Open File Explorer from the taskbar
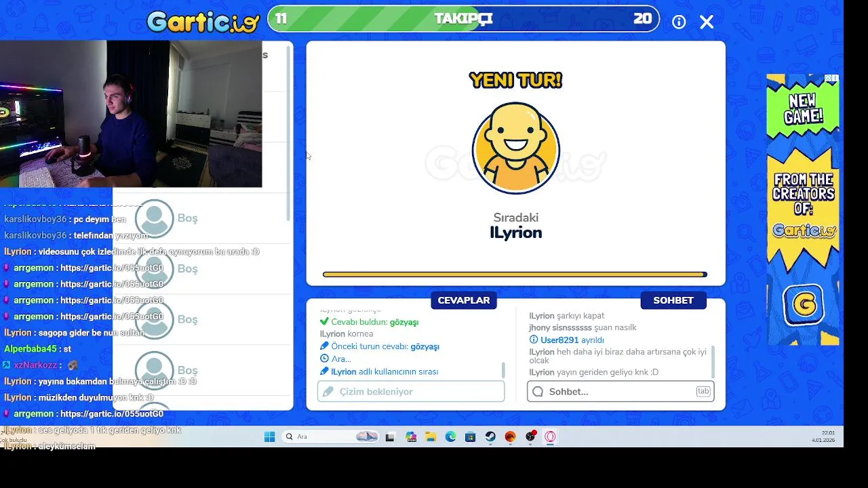This screenshot has width=868, height=488. click(x=431, y=437)
